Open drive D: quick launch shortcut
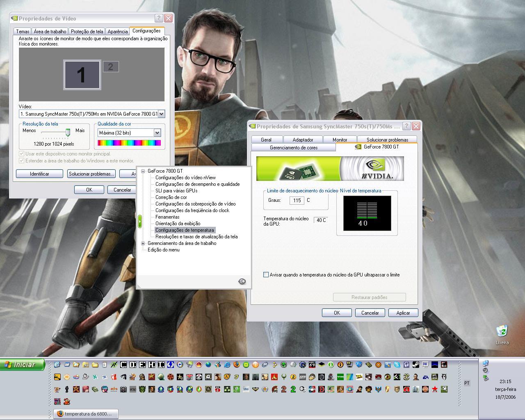The height and width of the screenshot is (420, 525). (133, 365)
